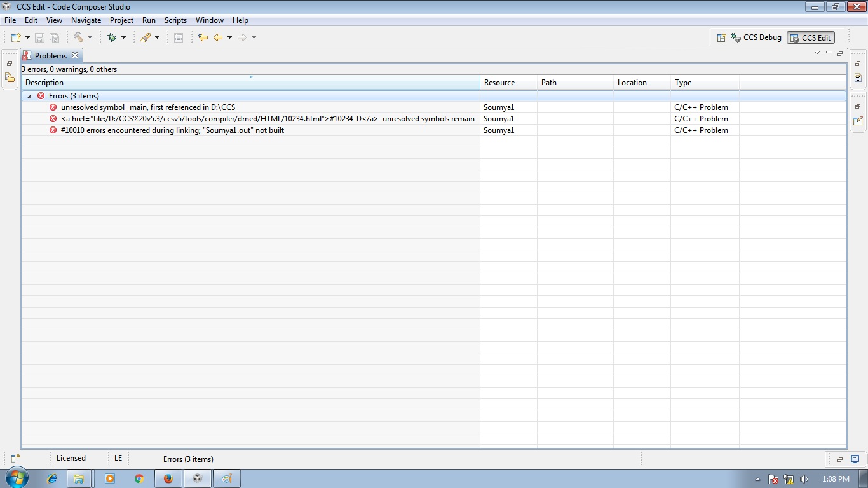The width and height of the screenshot is (868, 488).
Task: Restore the upper right minimized view stack
Action: (x=858, y=64)
